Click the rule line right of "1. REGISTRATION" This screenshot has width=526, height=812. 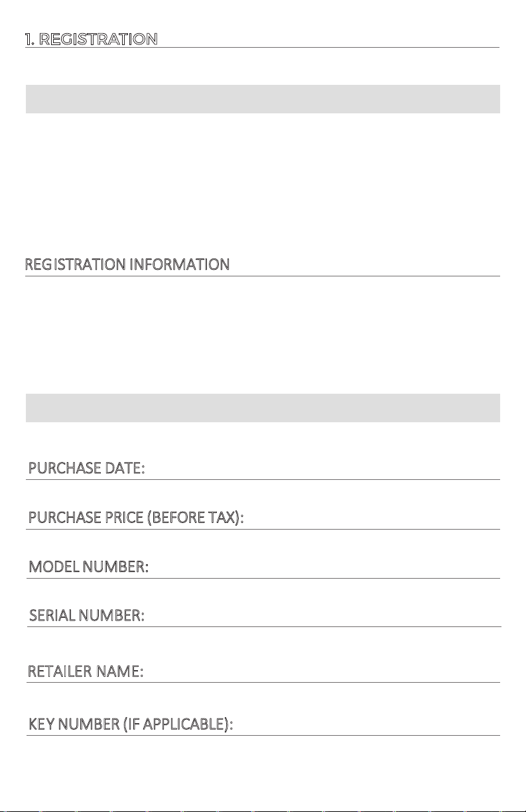pyautogui.click(x=328, y=47)
